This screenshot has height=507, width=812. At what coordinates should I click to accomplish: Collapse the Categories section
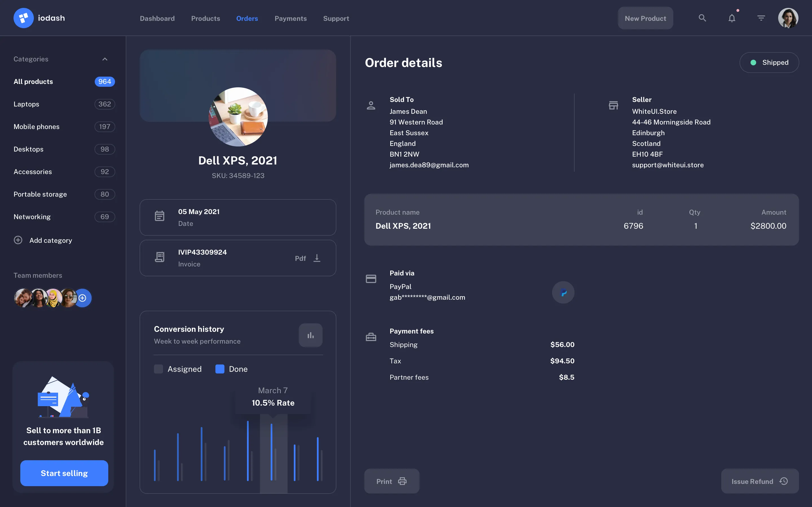click(105, 59)
